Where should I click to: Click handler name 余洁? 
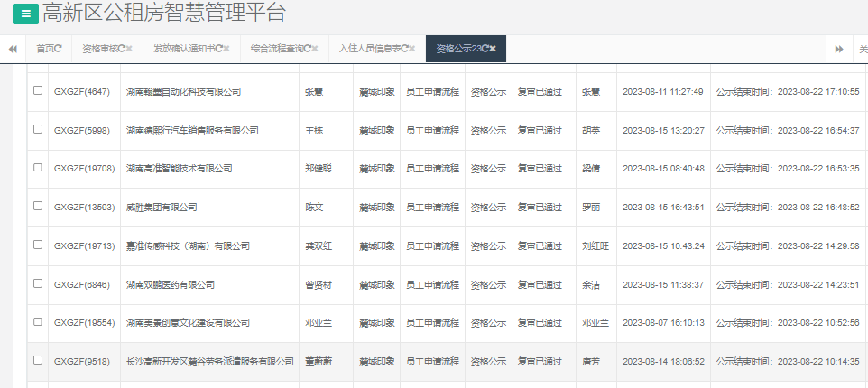[591, 284]
